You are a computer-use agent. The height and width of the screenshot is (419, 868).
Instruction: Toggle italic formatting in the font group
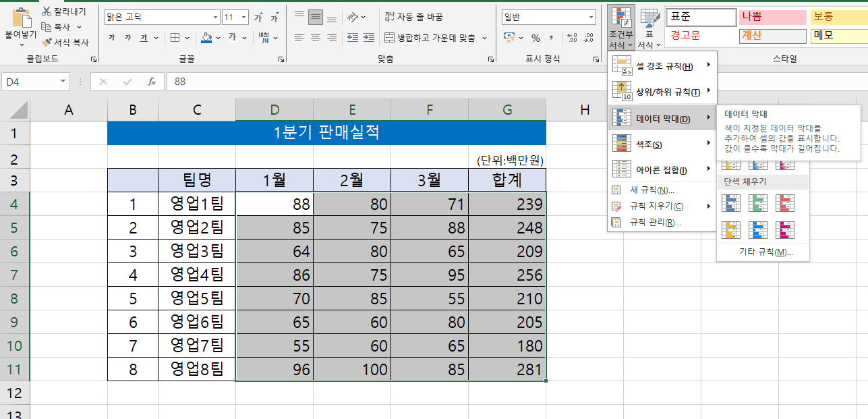click(127, 38)
